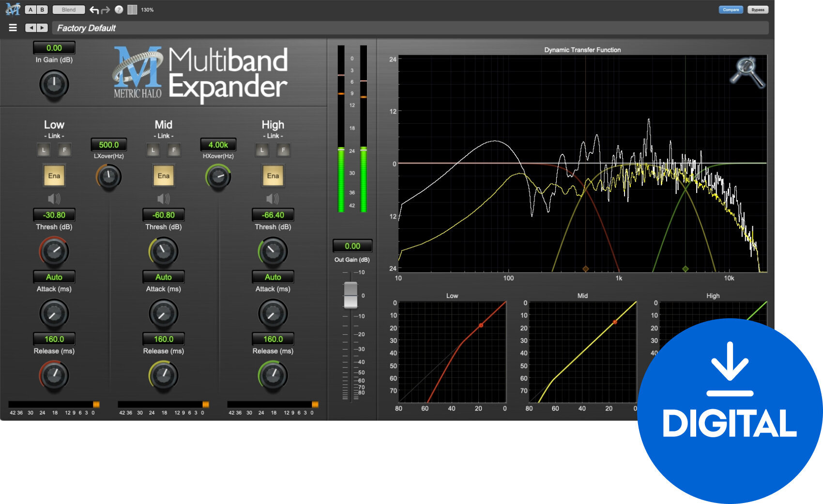
Task: Go to previous preset arrow
Action: click(31, 28)
